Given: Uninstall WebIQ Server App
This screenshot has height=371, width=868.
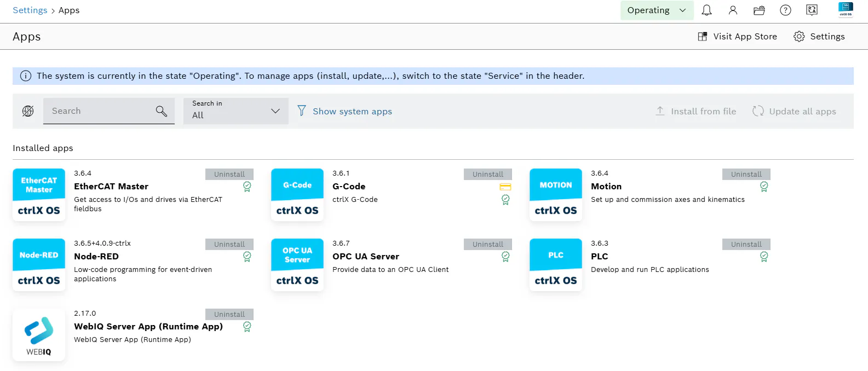Looking at the screenshot, I should 229,314.
